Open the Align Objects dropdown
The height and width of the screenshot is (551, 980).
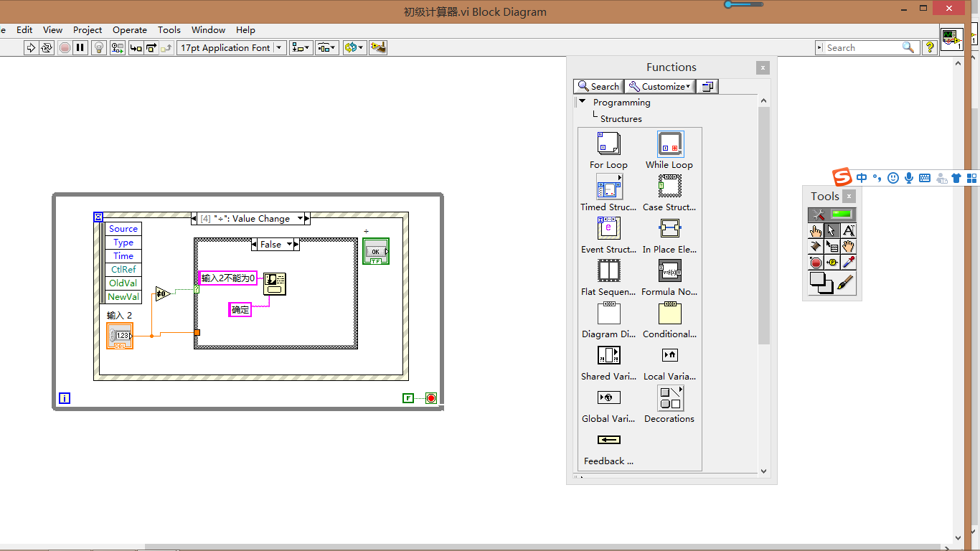point(301,47)
